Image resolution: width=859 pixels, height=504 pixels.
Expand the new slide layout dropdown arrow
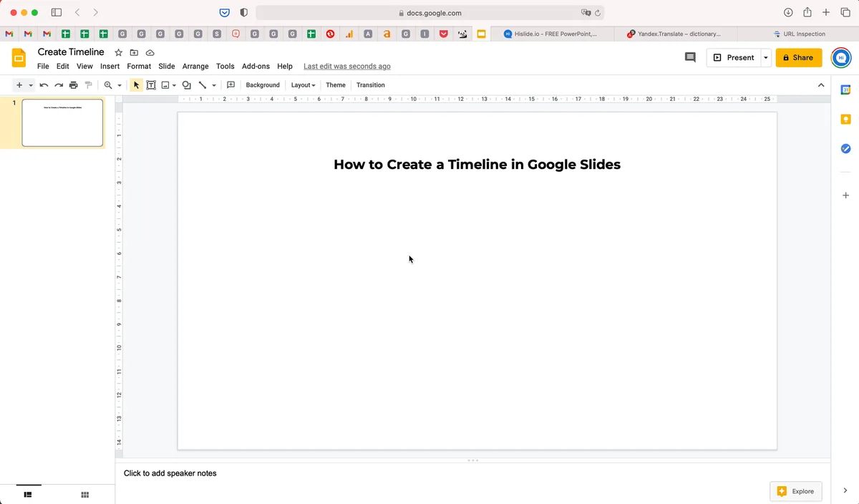tap(31, 85)
